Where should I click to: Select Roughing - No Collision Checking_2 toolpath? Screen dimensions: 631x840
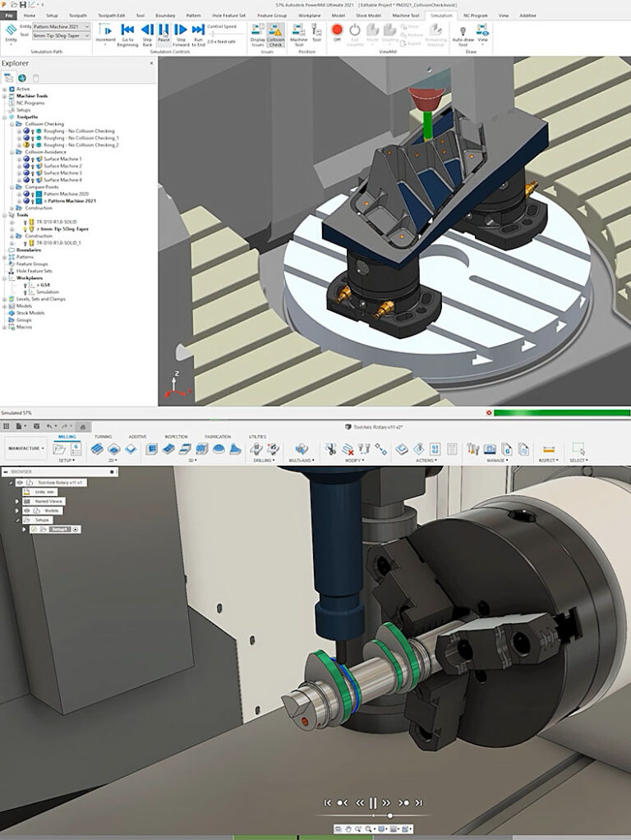point(81,145)
